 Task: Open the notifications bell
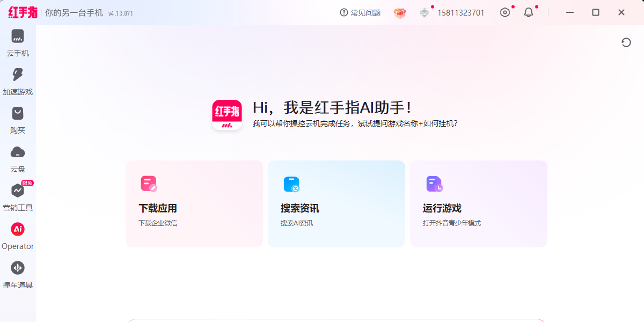click(x=529, y=12)
